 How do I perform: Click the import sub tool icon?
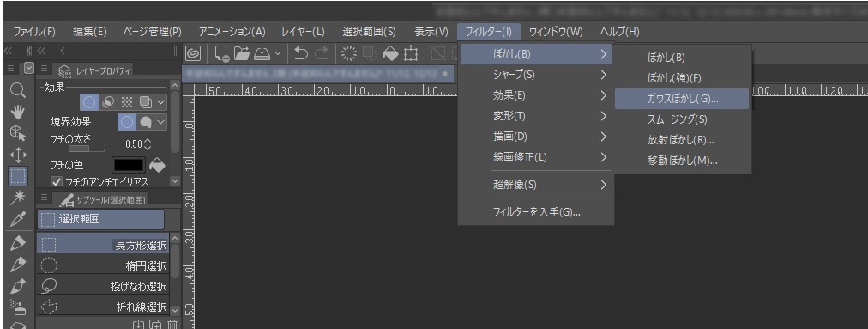tap(138, 325)
